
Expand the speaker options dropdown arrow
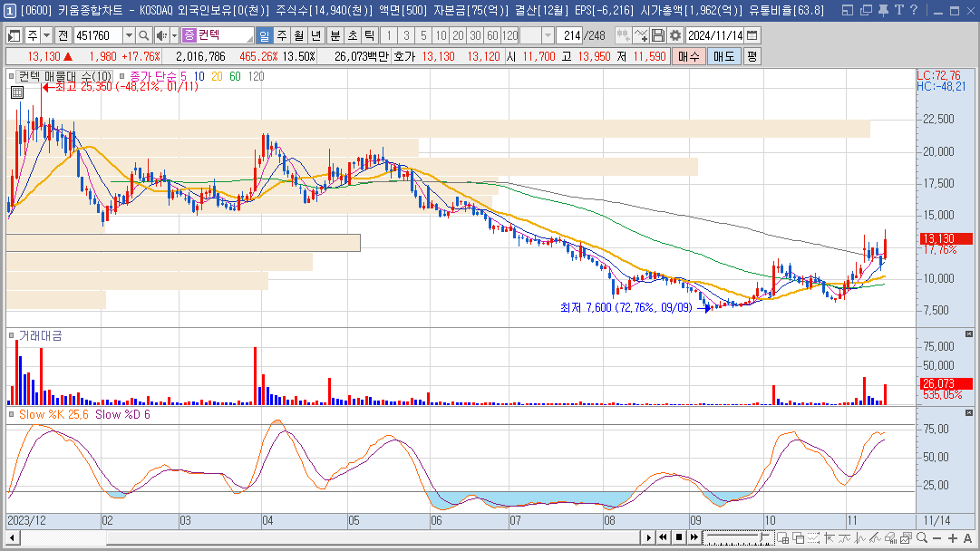point(174,35)
